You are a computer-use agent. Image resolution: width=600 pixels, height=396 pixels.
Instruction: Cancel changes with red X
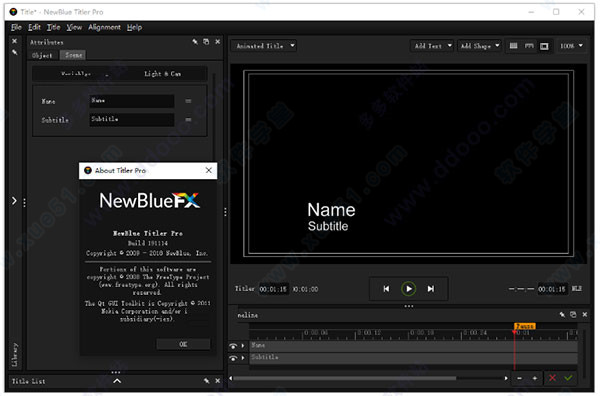click(x=552, y=378)
